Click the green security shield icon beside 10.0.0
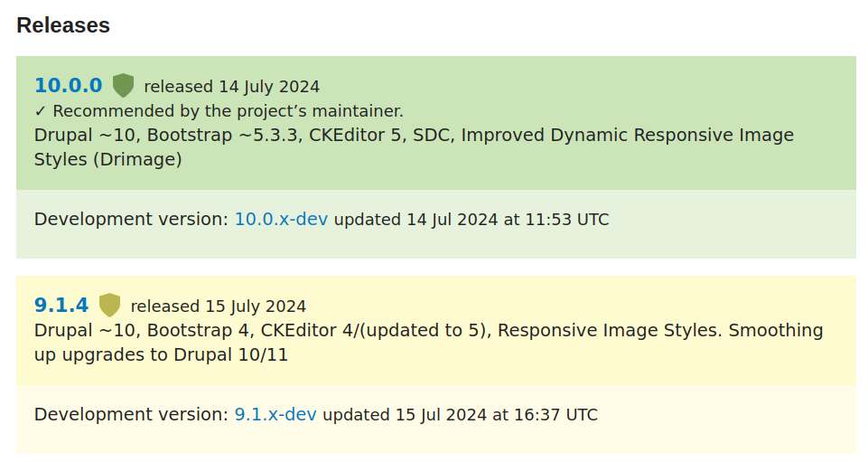The image size is (868, 462). (123, 86)
